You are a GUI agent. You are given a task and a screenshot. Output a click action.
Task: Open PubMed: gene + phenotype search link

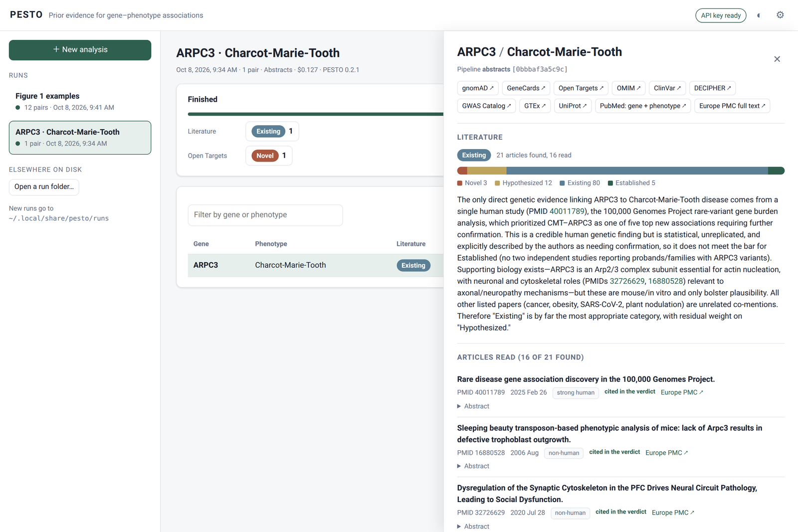[x=643, y=106]
